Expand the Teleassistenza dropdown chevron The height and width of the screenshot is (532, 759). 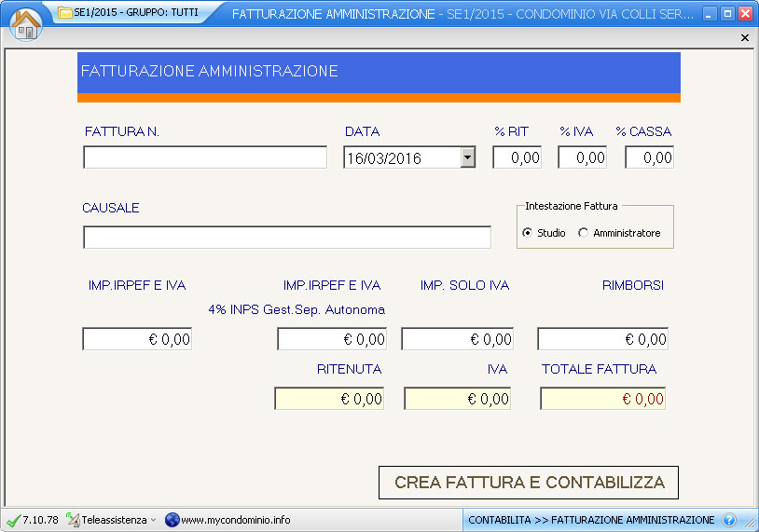click(x=153, y=520)
